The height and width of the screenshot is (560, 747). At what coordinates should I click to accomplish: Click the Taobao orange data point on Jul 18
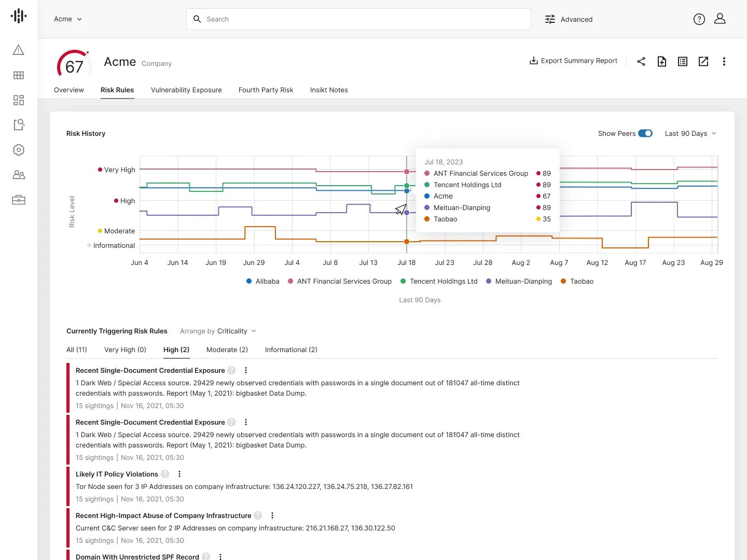(x=407, y=242)
